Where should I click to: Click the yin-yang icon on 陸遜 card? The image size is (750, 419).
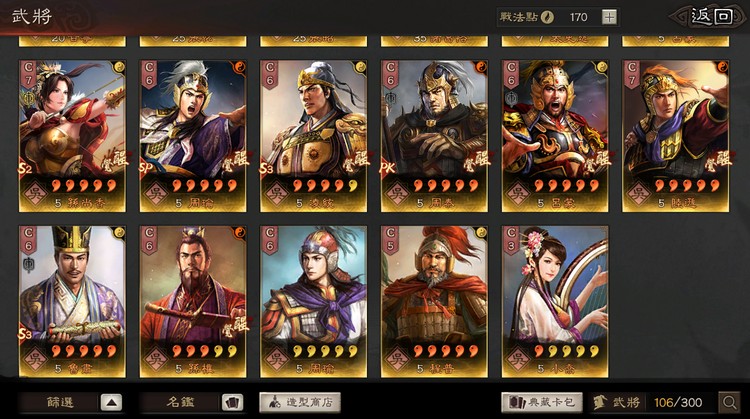(x=721, y=67)
